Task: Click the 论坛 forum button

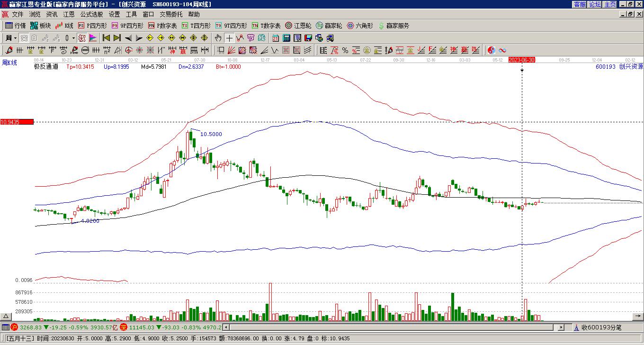Action: click(x=595, y=4)
